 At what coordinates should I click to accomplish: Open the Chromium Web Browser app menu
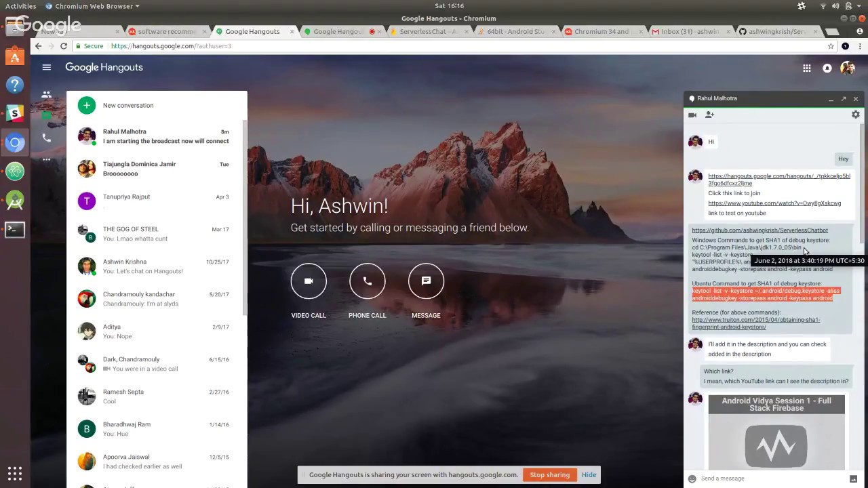tap(92, 6)
